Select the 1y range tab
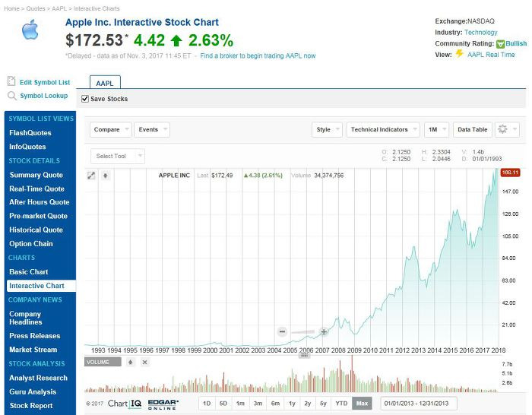Image resolution: width=532 pixels, height=415 pixels. pyautogui.click(x=292, y=404)
